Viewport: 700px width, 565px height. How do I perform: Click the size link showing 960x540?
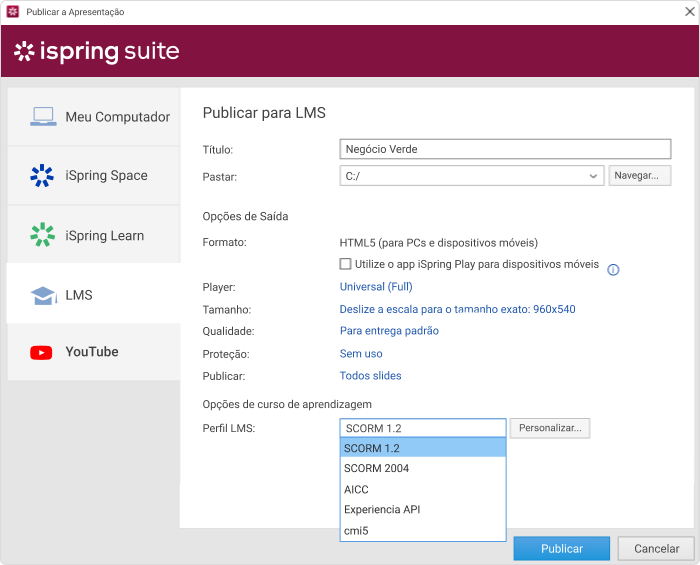pos(458,309)
